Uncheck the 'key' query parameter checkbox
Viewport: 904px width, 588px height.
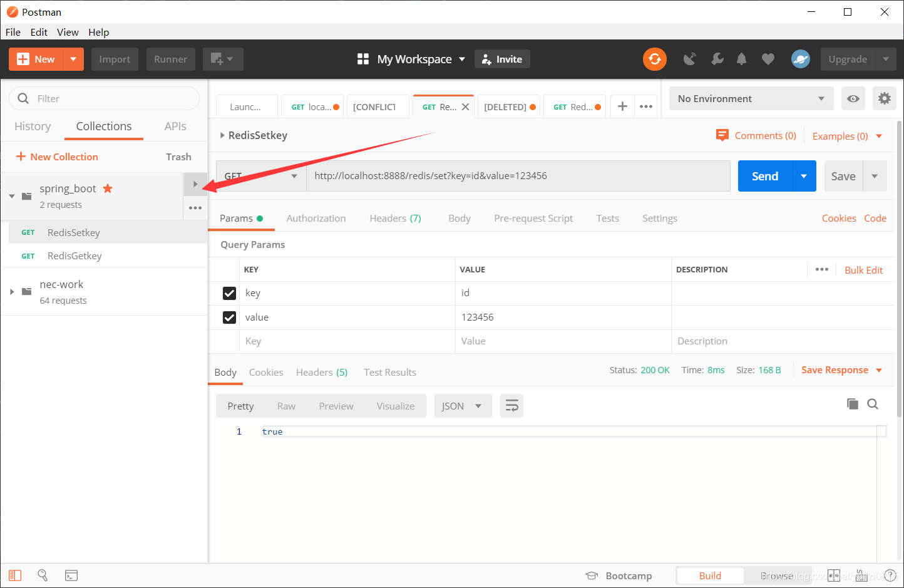tap(230, 293)
